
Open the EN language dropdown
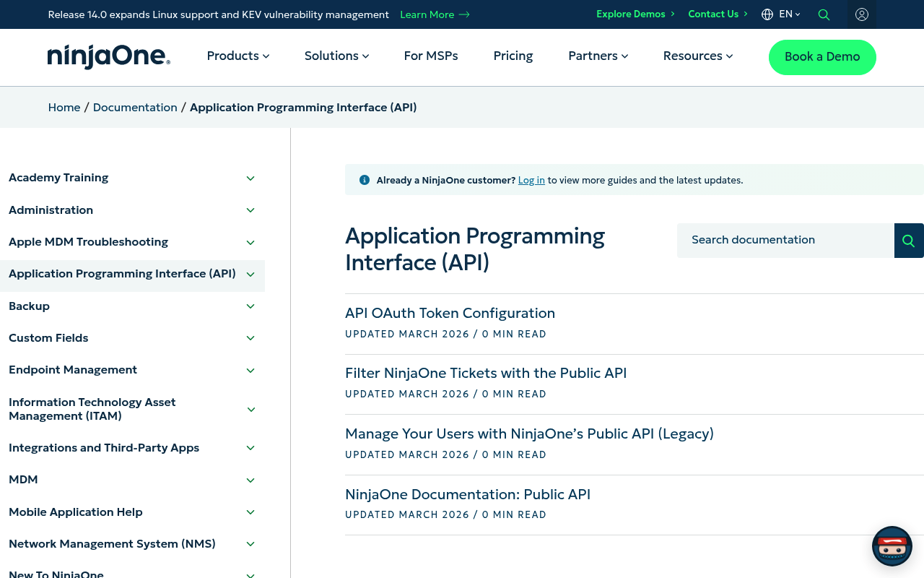point(790,14)
